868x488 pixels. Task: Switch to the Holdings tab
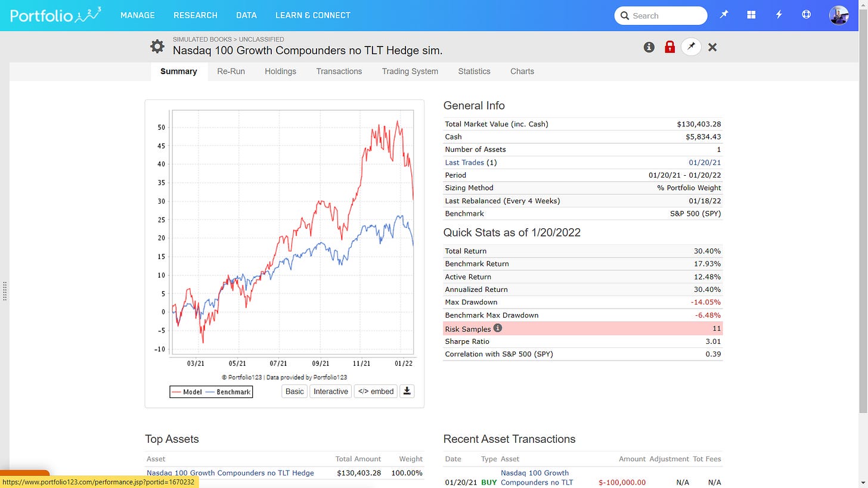pyautogui.click(x=280, y=71)
